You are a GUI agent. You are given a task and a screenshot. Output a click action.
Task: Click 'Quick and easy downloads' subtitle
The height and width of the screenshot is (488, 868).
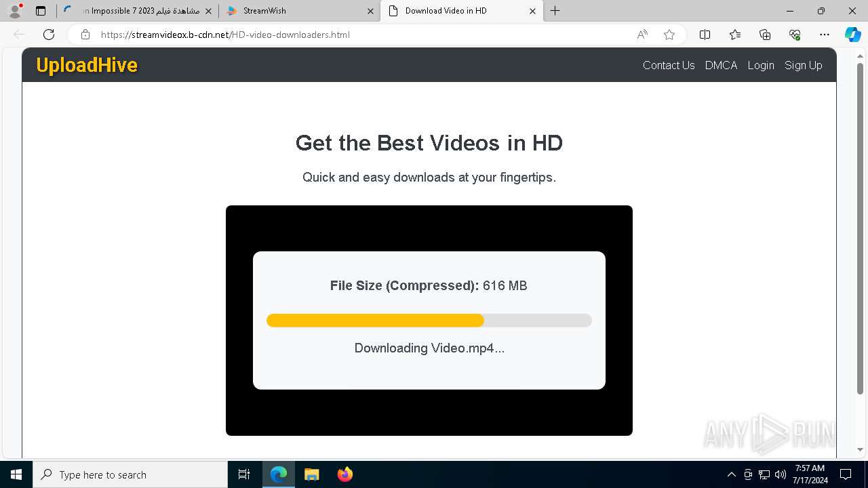pos(429,178)
